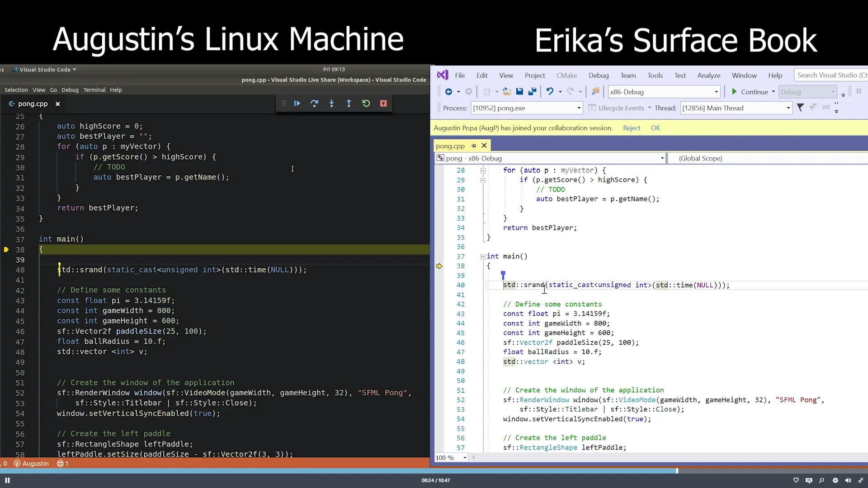The image size is (868, 488).
Task: Click the Step Out debug icon
Action: click(349, 103)
